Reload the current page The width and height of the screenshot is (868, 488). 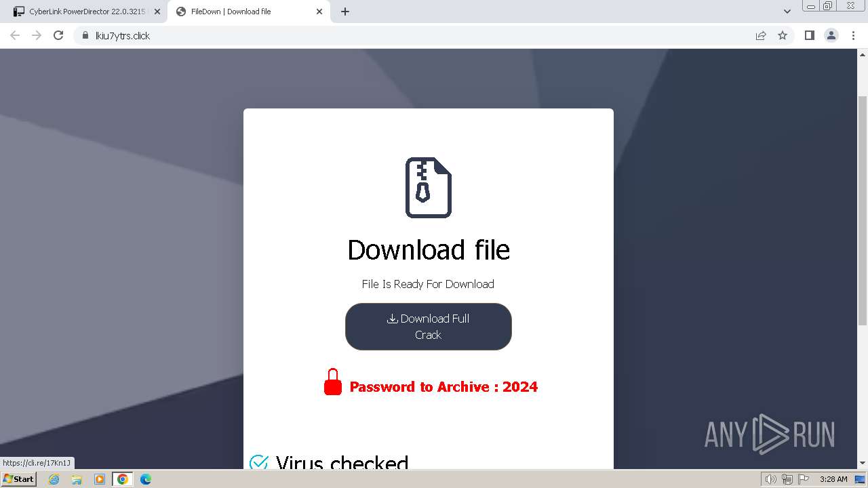58,35
